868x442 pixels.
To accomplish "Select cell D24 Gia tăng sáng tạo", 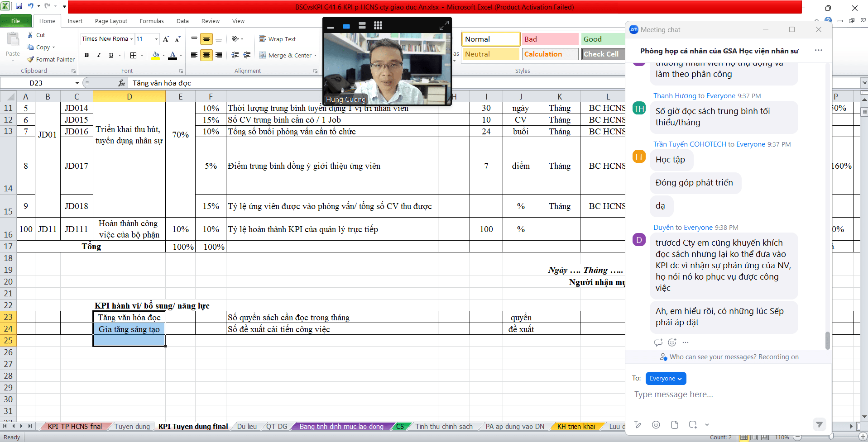I will click(129, 329).
